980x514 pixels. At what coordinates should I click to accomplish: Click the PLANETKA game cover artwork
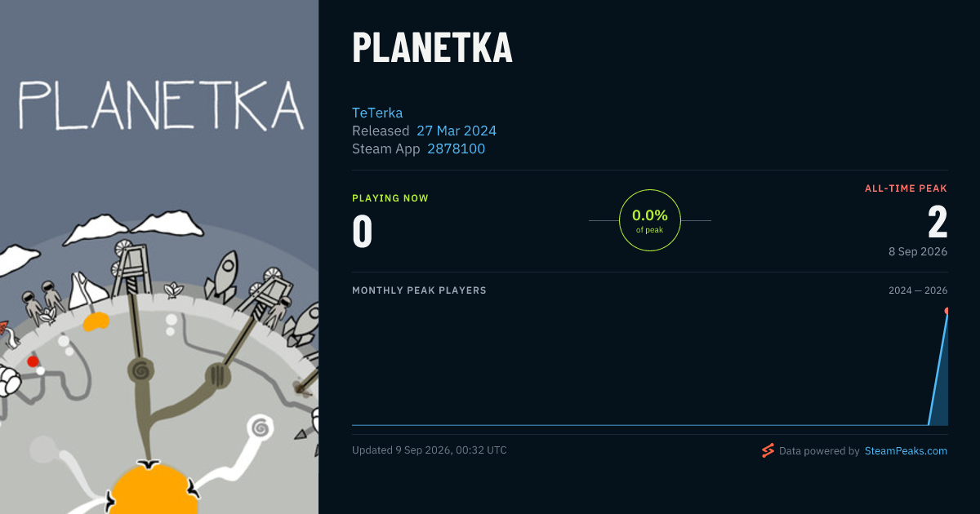tap(159, 257)
